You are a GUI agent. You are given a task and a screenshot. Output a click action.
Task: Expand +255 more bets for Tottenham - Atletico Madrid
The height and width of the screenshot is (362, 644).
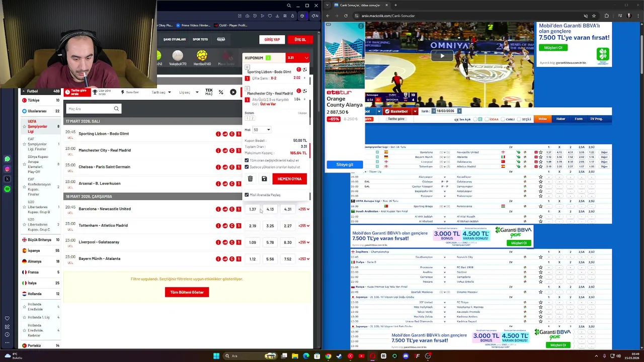tap(304, 226)
